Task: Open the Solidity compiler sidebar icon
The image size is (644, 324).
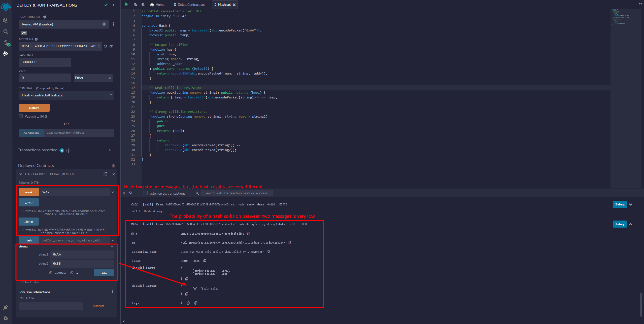Action: coord(6,43)
